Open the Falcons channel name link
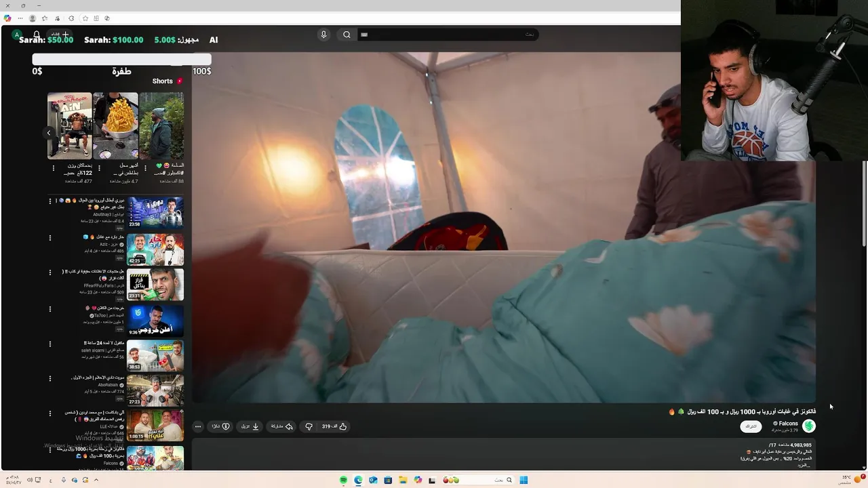 point(787,424)
